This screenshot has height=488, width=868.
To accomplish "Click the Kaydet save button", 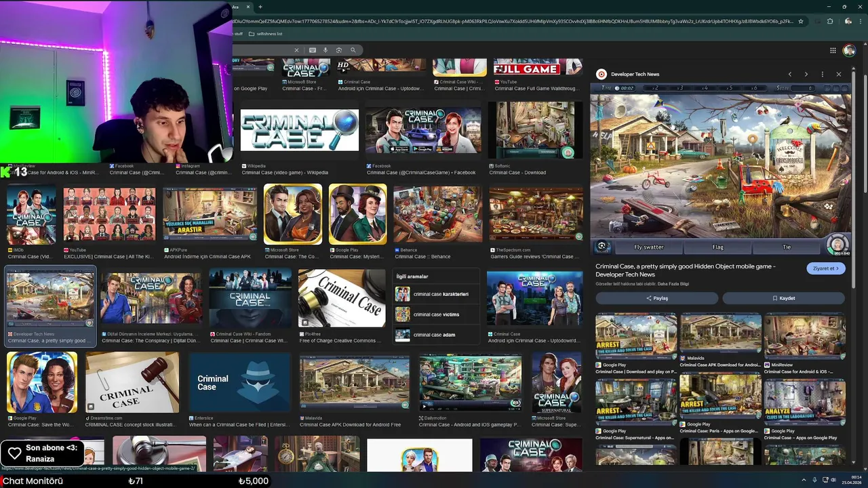I will click(783, 298).
